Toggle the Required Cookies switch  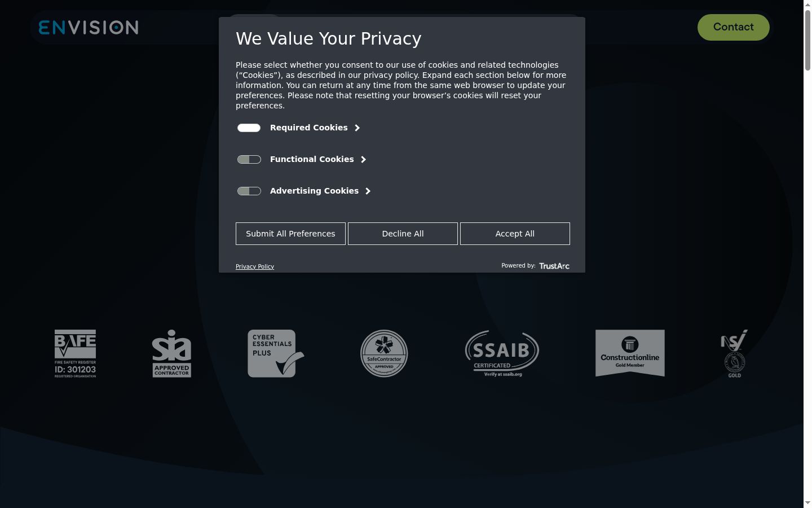click(x=249, y=128)
